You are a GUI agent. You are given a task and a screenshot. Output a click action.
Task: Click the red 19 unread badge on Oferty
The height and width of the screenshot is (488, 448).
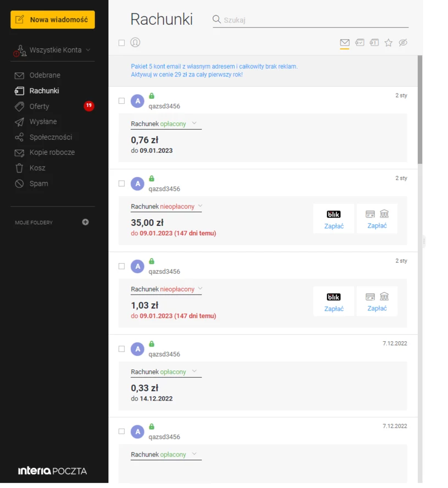89,106
